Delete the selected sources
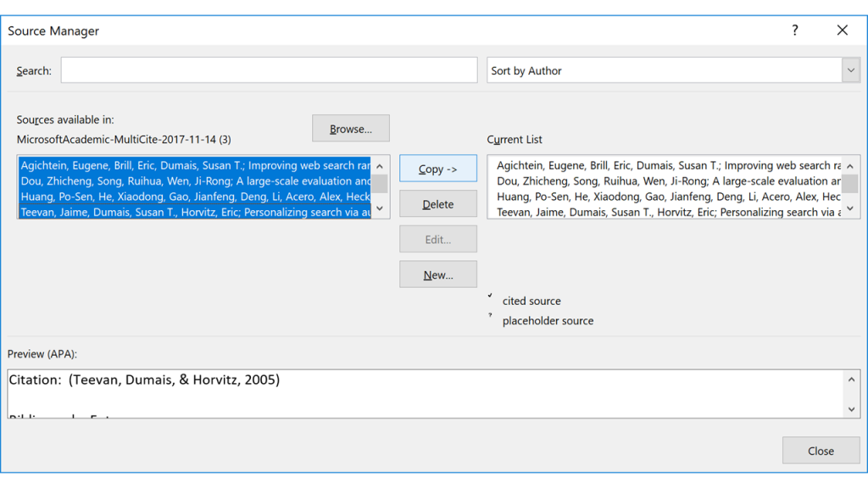This screenshot has width=868, height=488. [437, 203]
